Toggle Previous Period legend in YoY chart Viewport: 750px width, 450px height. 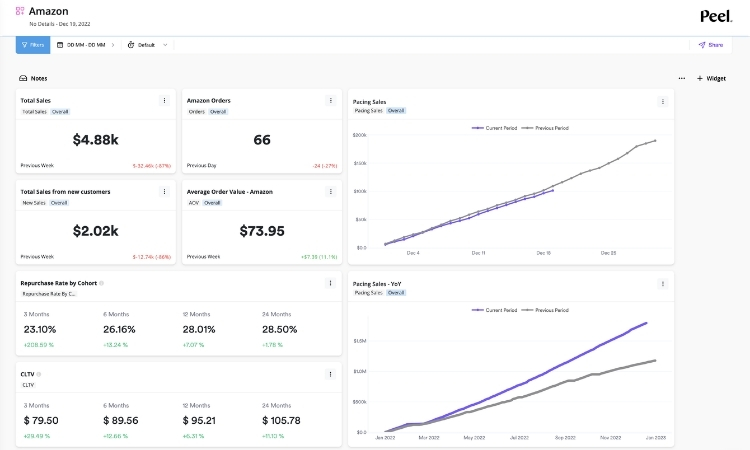[x=545, y=310]
